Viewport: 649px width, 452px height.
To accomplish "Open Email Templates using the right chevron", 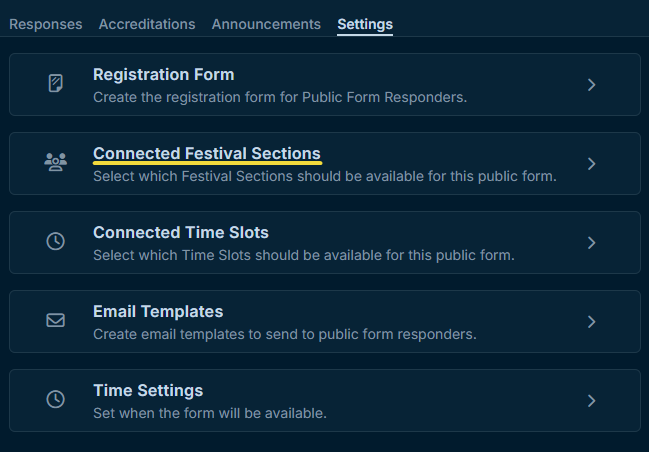I will click(591, 322).
